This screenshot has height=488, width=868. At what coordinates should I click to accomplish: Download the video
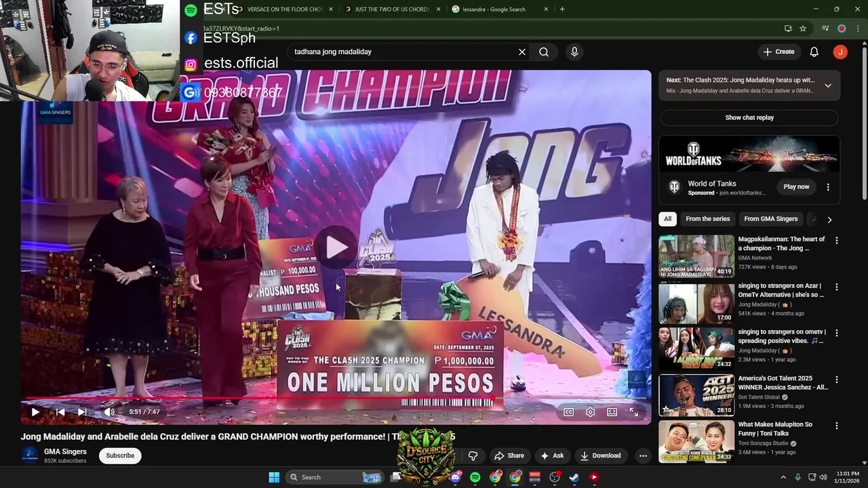(x=600, y=455)
